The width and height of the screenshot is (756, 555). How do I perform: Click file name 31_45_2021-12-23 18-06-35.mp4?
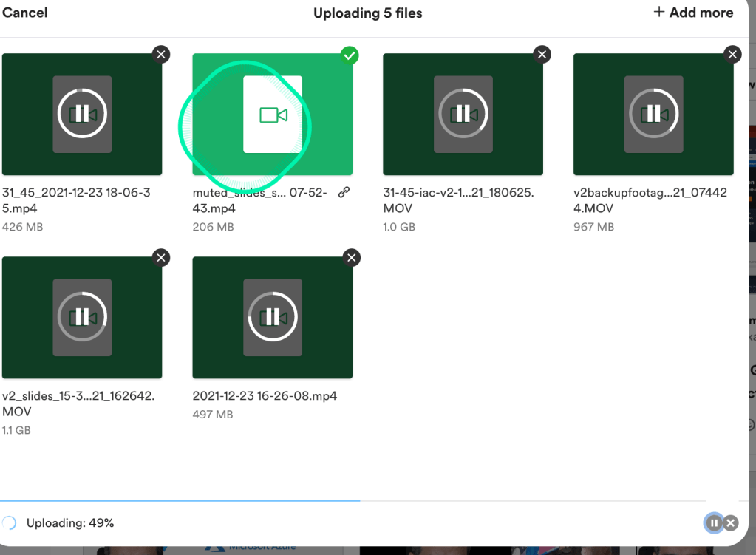tap(76, 200)
